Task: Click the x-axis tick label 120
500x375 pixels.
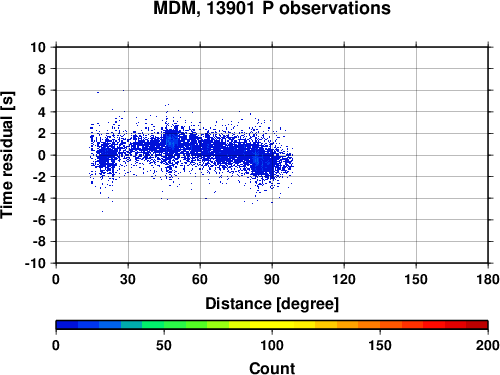Action: 344,279
